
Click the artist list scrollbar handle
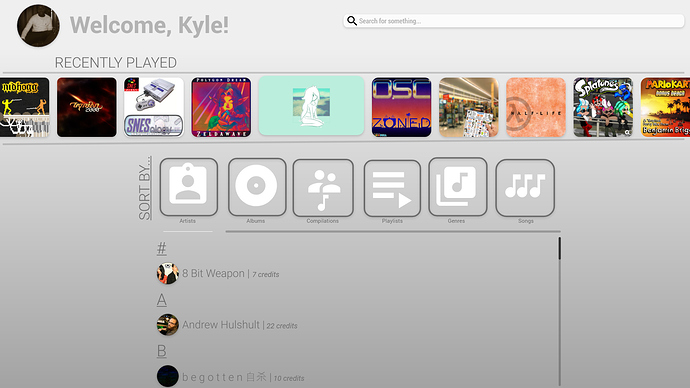(559, 249)
